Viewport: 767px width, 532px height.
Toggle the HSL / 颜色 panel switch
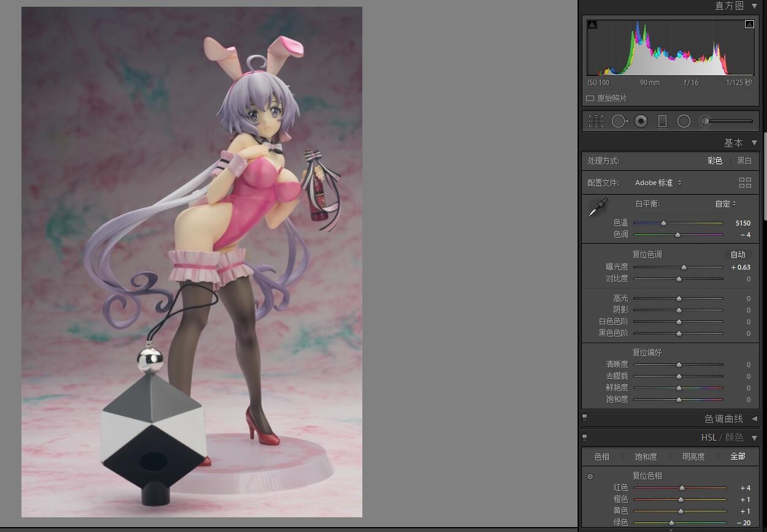point(584,438)
